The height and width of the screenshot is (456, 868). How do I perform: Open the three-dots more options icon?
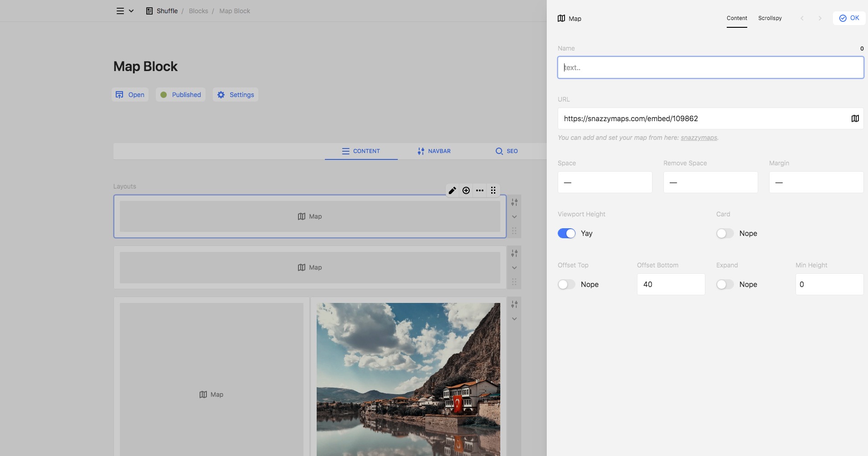tap(480, 190)
